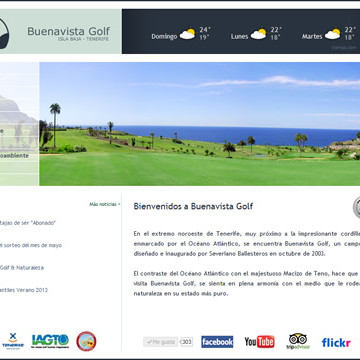Click the IAGTO logo
Screen dimensions: 360x360
(50, 341)
